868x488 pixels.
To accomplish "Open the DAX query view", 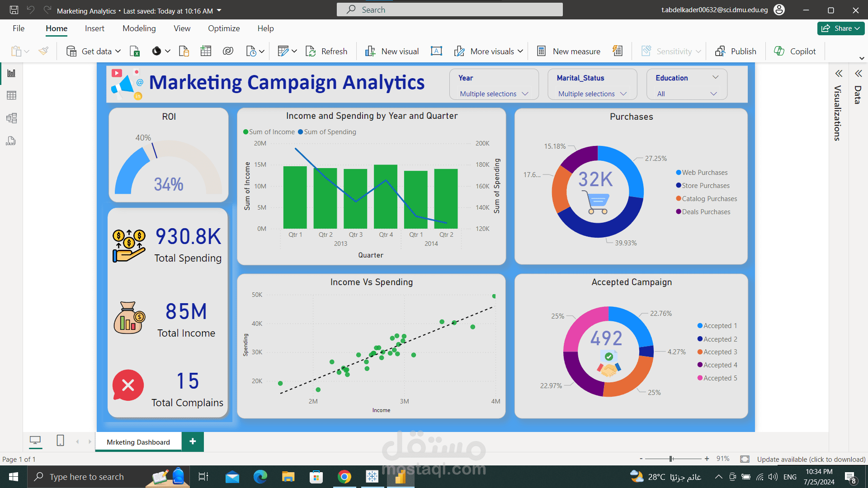I will pos(11,141).
